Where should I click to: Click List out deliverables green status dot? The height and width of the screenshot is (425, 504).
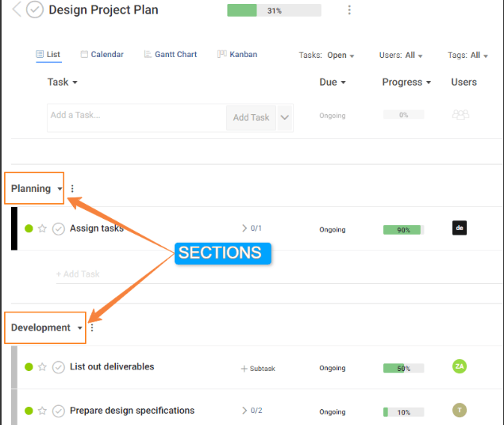pyautogui.click(x=29, y=367)
